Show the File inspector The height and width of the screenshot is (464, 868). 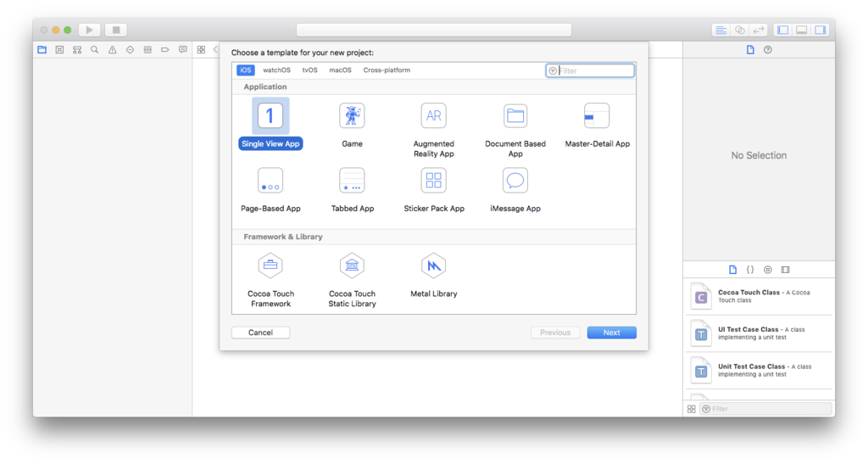[x=750, y=50]
